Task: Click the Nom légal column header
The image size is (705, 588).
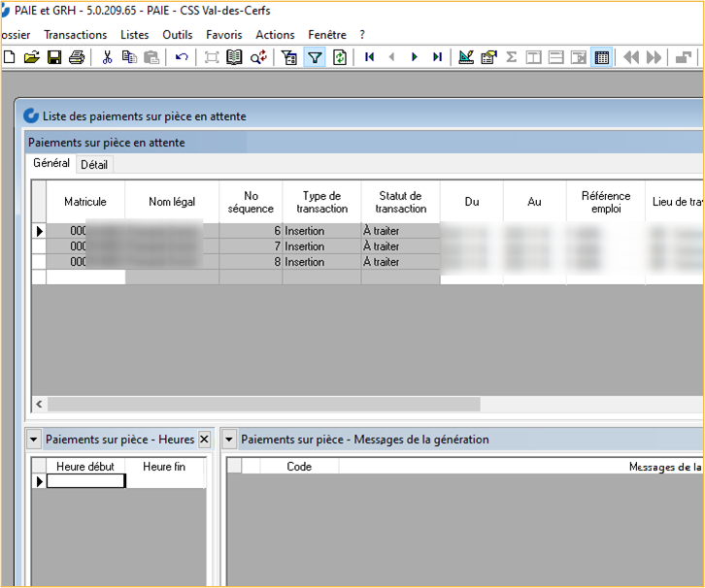Action: [172, 202]
